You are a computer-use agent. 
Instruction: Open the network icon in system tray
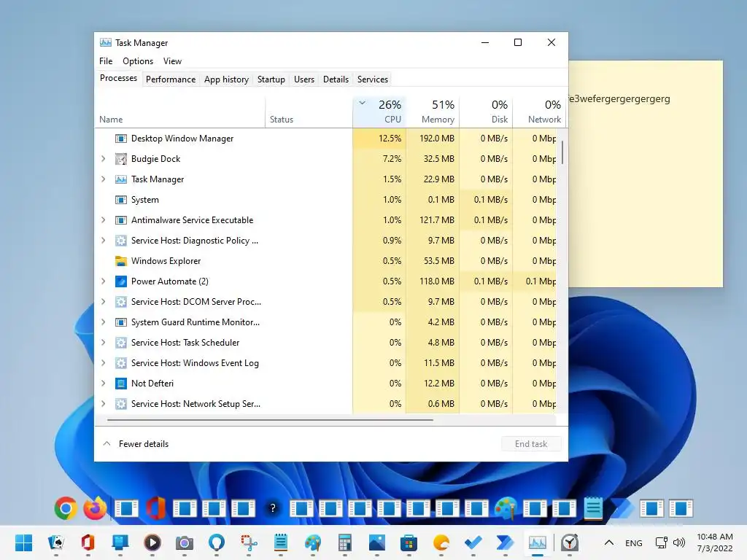click(x=661, y=542)
